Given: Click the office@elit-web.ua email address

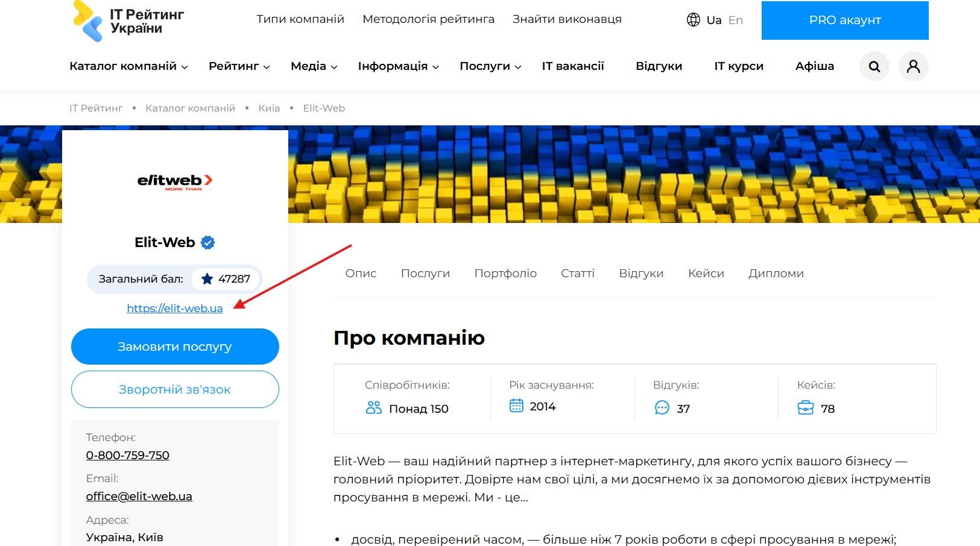Looking at the screenshot, I should (139, 496).
